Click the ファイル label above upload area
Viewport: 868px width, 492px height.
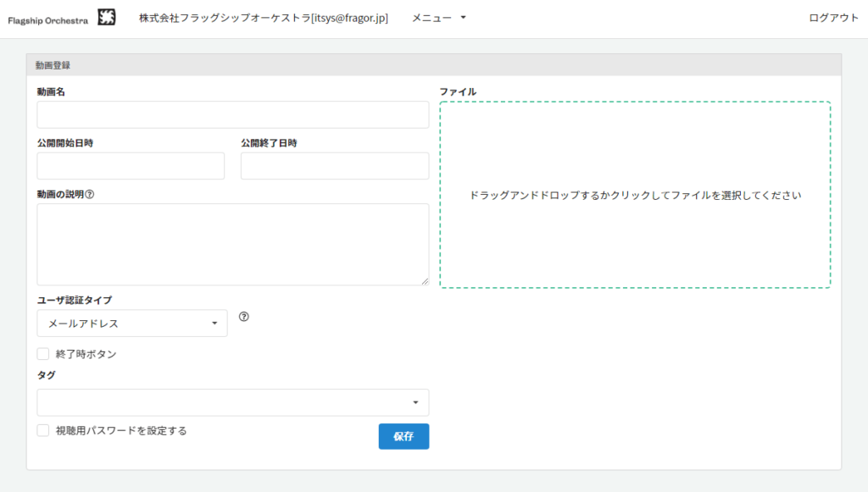(458, 91)
